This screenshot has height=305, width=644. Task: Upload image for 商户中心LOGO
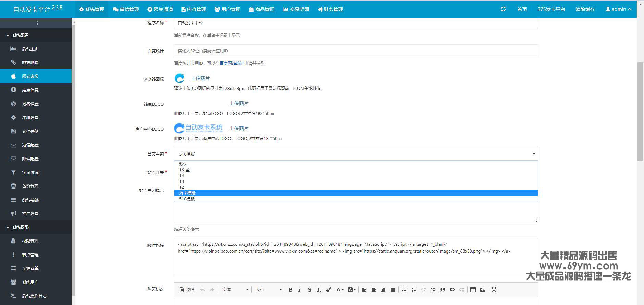point(239,128)
